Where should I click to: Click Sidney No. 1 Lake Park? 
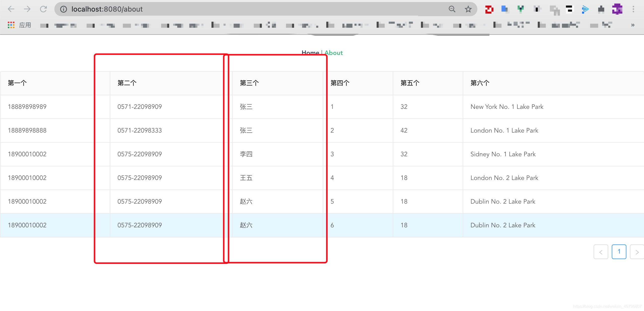[x=503, y=154]
